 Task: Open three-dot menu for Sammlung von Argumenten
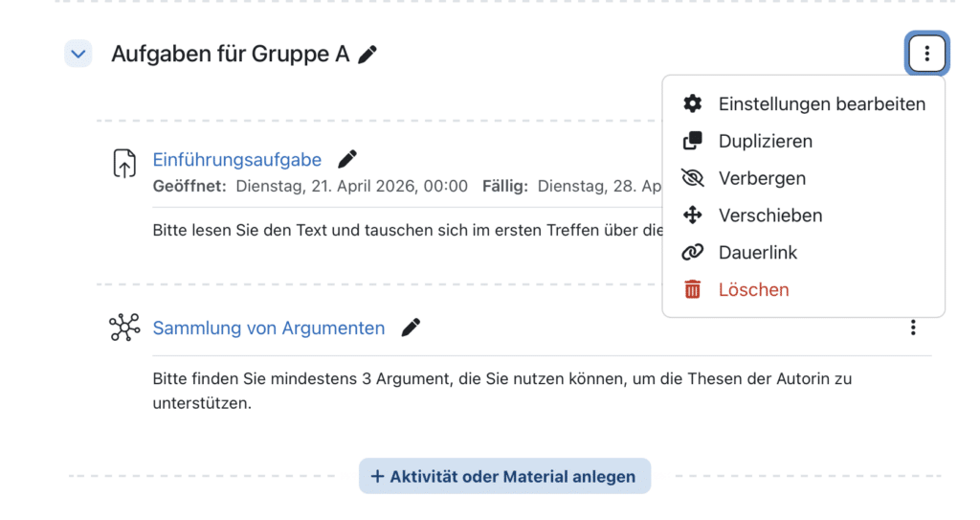click(913, 328)
